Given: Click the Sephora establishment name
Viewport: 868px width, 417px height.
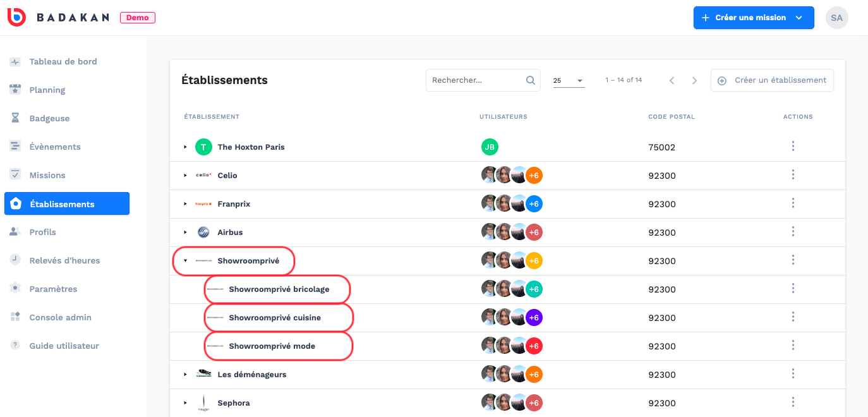Looking at the screenshot, I should (234, 403).
